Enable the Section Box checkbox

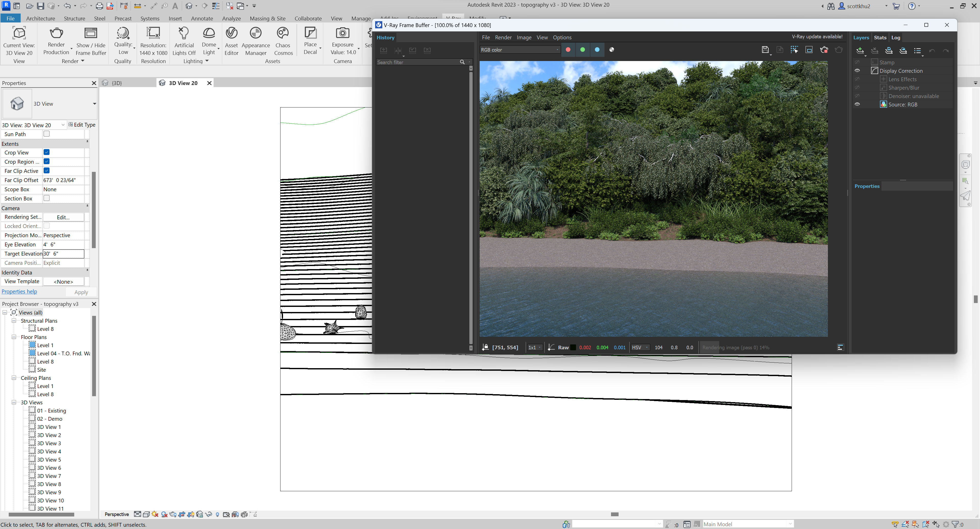(x=46, y=198)
